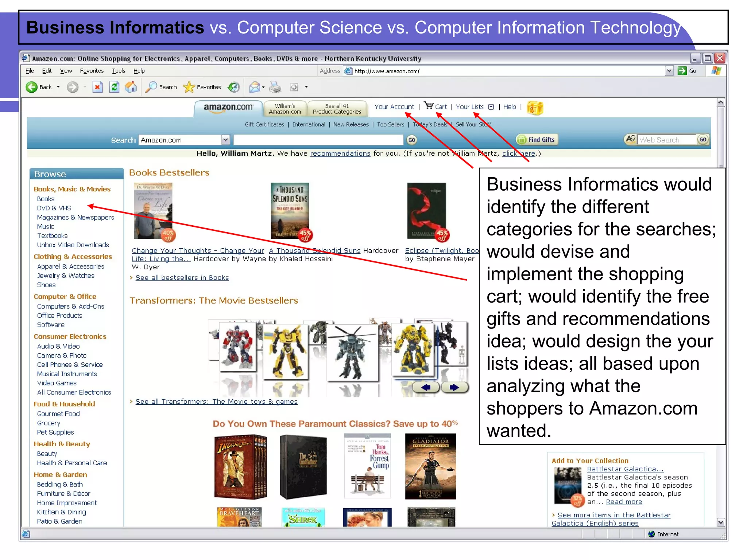Open See all 41 Product Categories tab
This screenshot has width=747, height=560.
(337, 109)
